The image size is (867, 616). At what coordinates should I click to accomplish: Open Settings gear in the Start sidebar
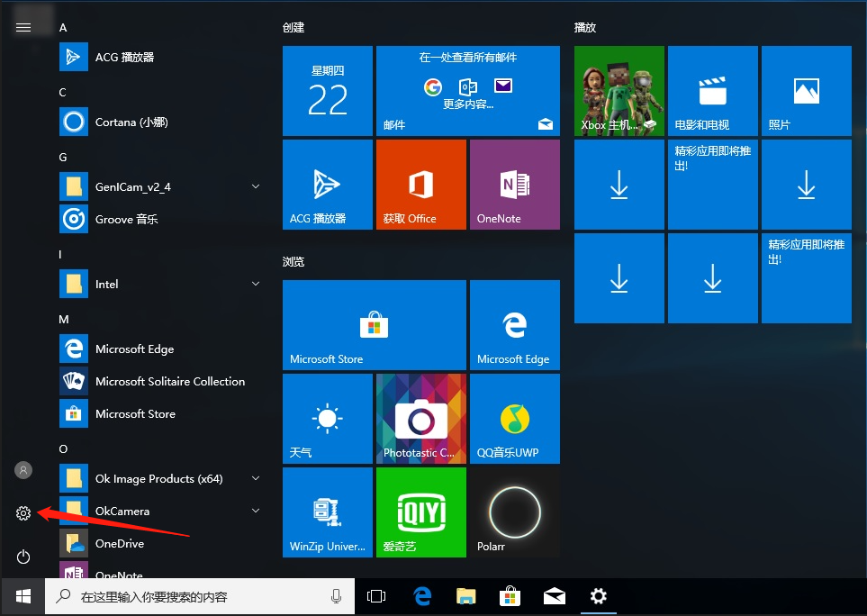[x=23, y=513]
